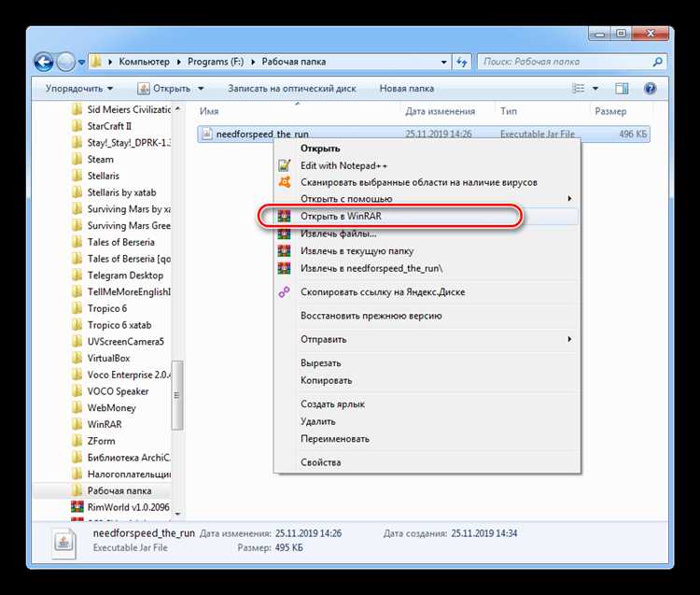
Task: Click the RimWorld v1.0.2096 archive icon
Action: pos(77,507)
